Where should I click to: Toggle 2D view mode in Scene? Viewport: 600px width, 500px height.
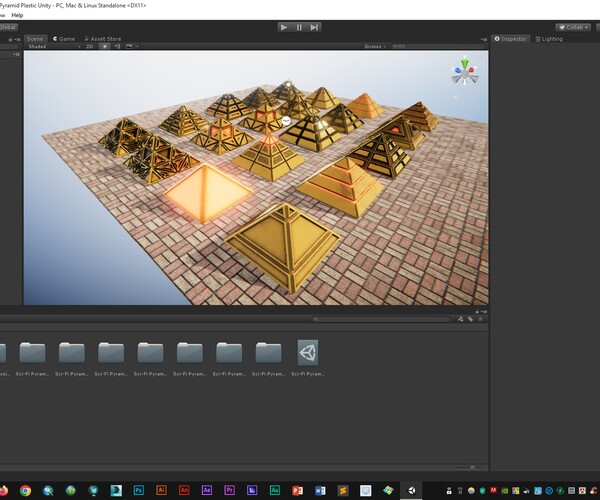tap(89, 46)
